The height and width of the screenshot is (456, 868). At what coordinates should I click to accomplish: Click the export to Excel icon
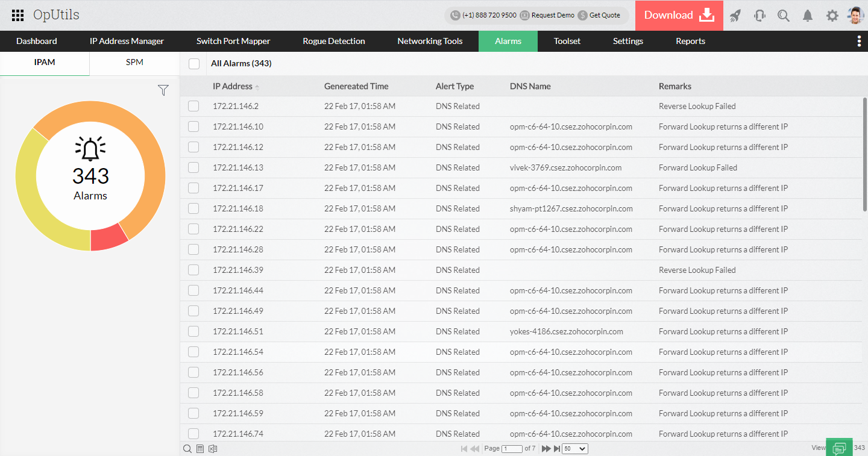point(212,449)
